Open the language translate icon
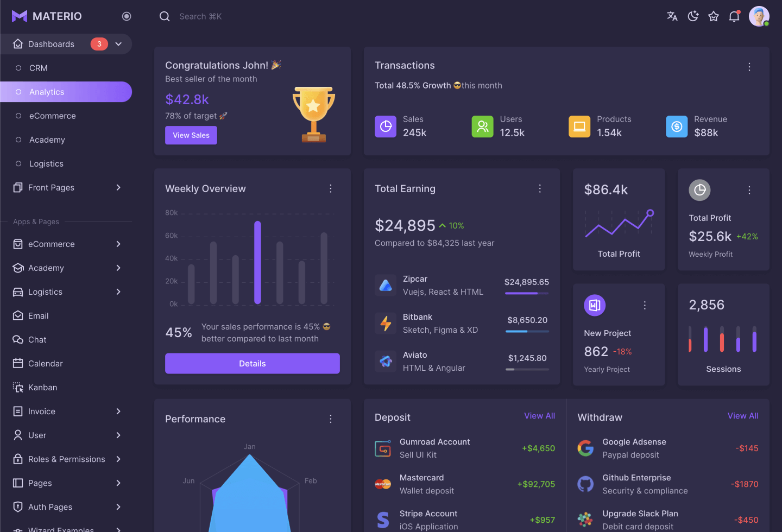782x532 pixels. (672, 16)
